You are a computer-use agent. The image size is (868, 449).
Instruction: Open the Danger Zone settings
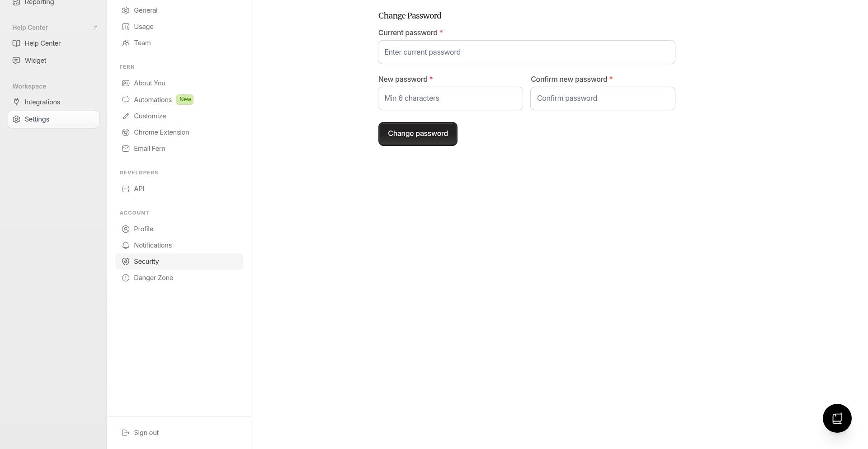153,278
